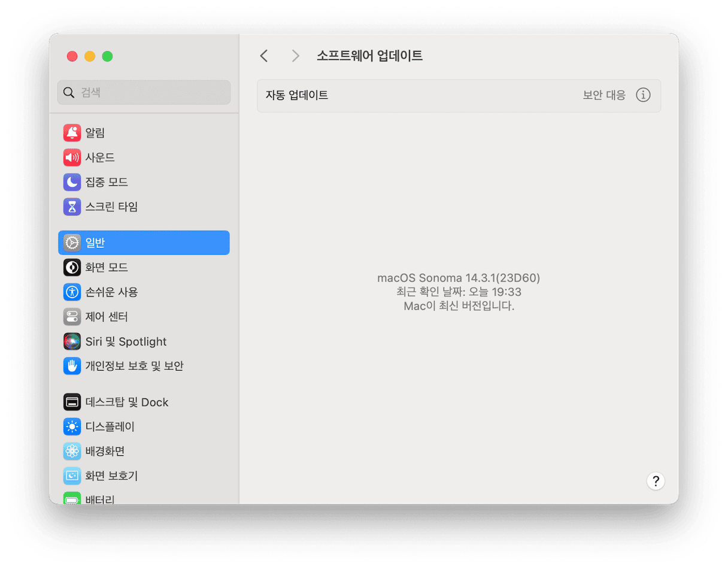Select the 배경화면 wallpaper flower icon
This screenshot has height=569, width=728.
pyautogui.click(x=72, y=452)
